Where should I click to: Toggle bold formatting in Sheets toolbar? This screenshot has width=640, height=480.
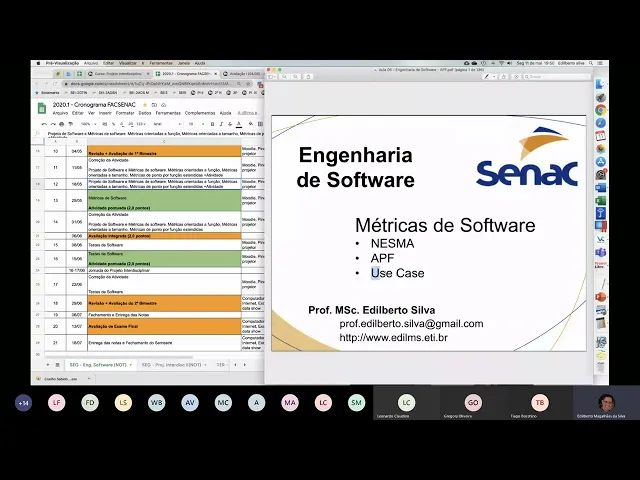pyautogui.click(x=212, y=124)
